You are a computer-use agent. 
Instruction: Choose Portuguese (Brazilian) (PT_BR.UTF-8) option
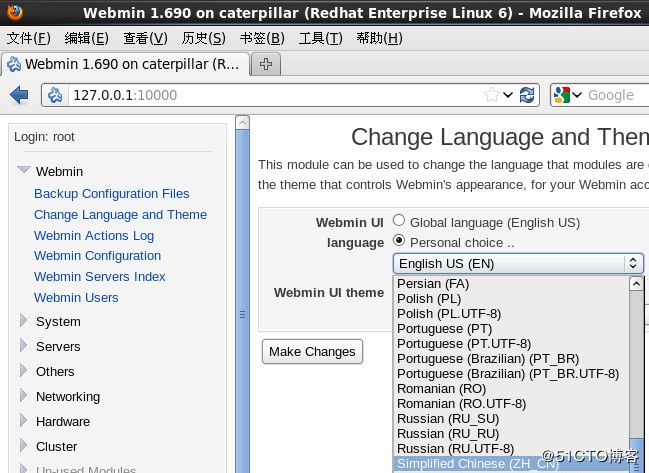tap(511, 374)
